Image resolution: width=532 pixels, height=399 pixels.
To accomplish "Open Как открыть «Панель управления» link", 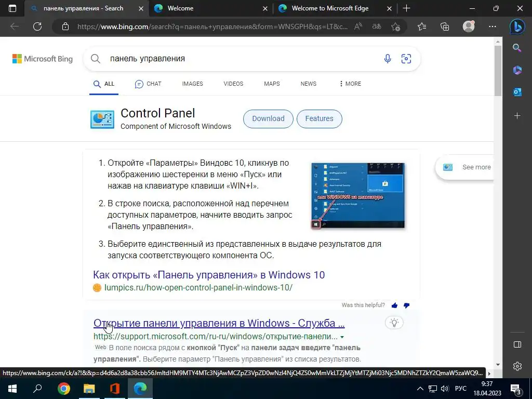I will pos(209,275).
